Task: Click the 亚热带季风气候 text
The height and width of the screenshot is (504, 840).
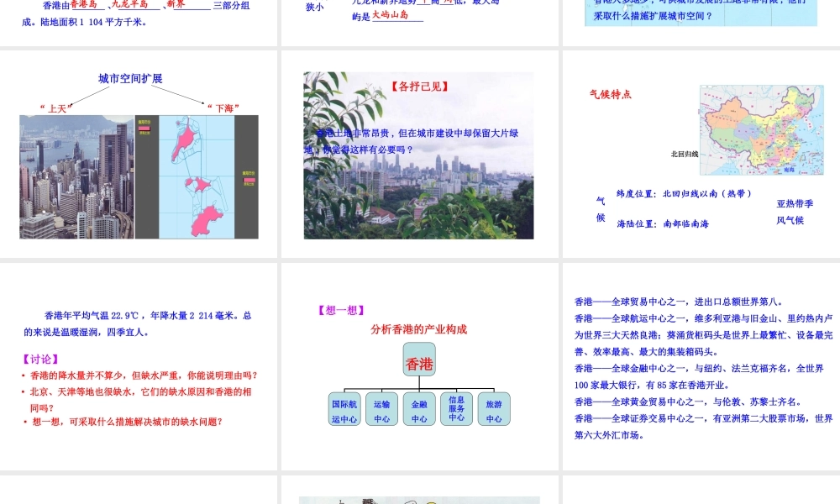Action: 795,212
